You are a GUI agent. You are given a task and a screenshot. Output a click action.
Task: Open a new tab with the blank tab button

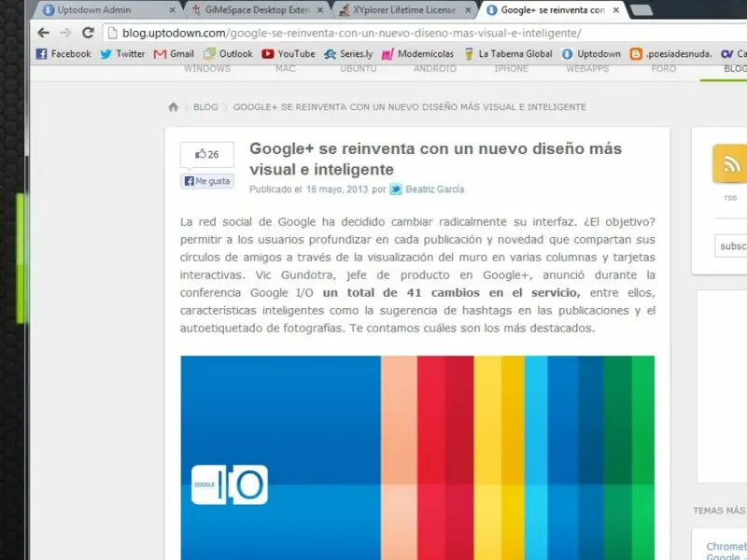pos(641,9)
